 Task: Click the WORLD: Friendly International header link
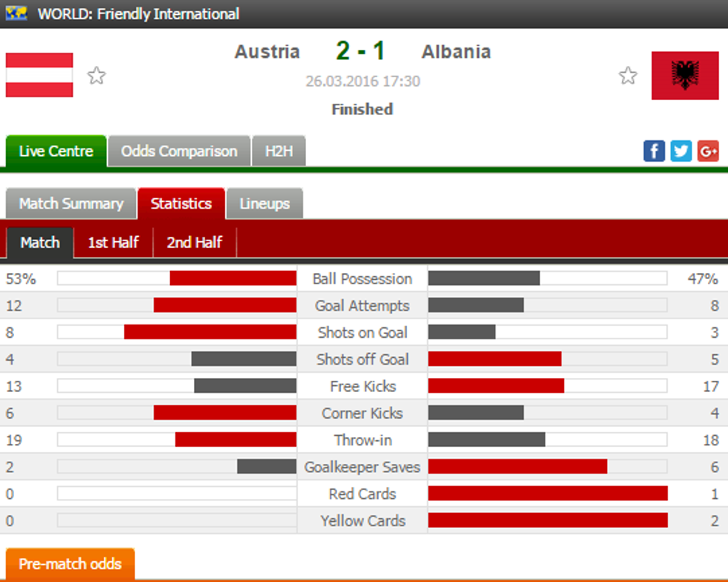click(x=138, y=13)
